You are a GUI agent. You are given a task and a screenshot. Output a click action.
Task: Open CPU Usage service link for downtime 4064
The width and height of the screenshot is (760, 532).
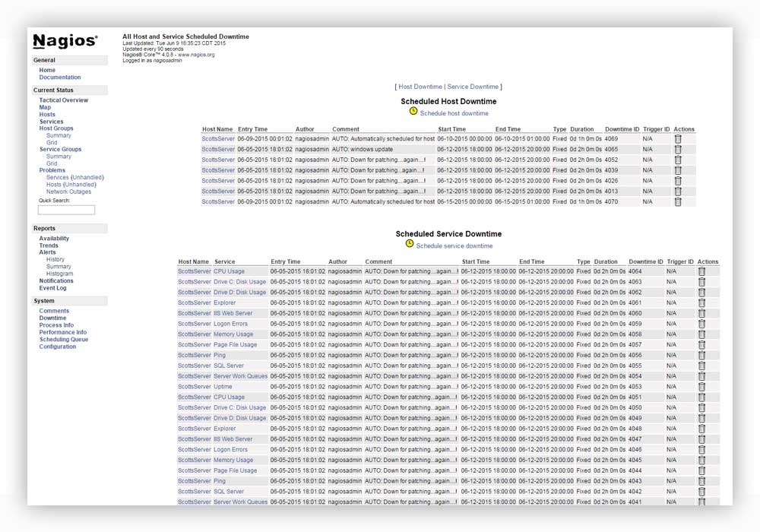(230, 272)
